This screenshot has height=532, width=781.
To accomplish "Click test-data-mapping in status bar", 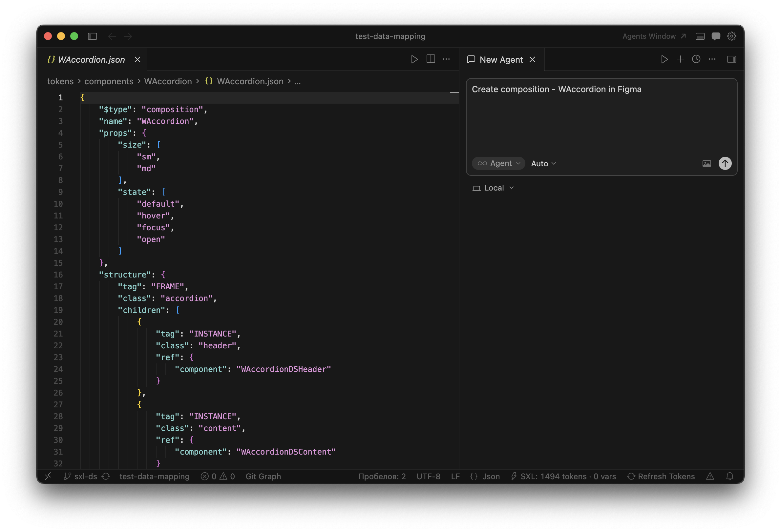I will 154,476.
